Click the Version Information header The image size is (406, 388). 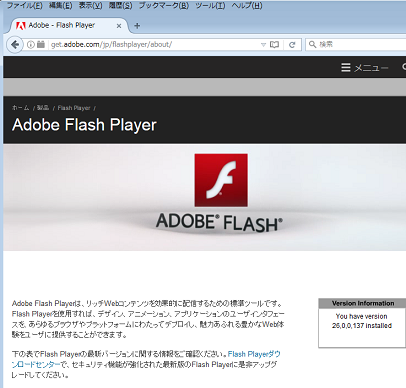click(x=363, y=303)
